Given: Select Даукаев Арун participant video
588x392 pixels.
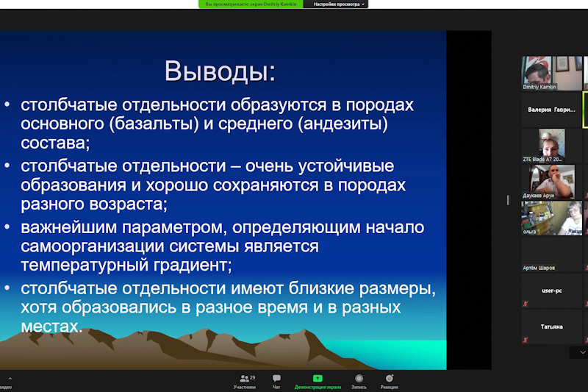Looking at the screenshot, I should (x=552, y=181).
